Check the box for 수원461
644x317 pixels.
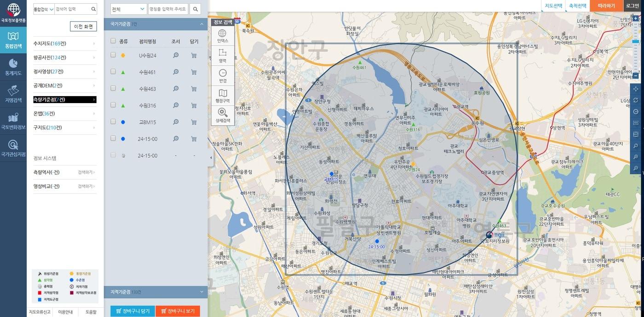(x=113, y=72)
